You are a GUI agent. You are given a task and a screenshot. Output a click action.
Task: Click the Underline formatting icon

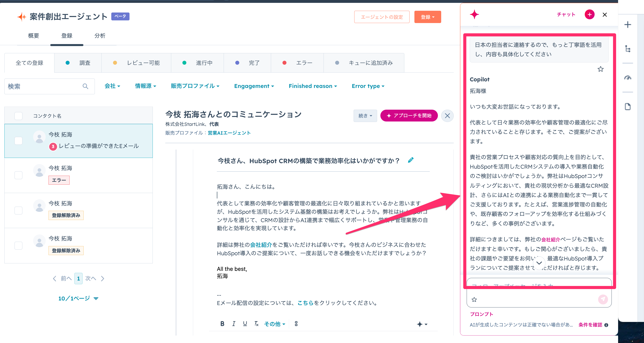[x=245, y=324]
